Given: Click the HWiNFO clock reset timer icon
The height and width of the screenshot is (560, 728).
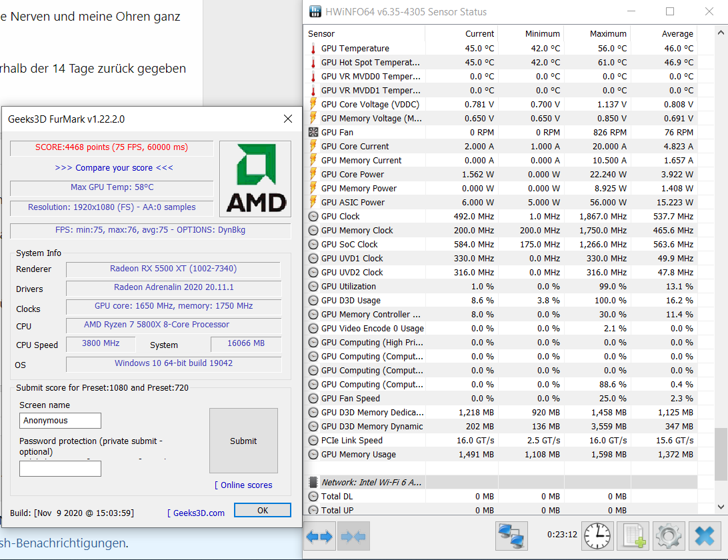Looking at the screenshot, I should click(x=597, y=536).
